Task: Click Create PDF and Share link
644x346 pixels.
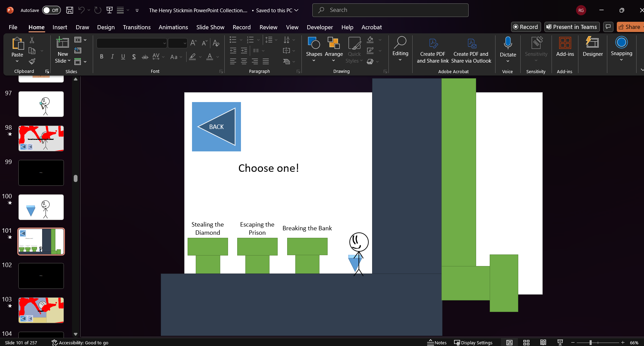Action: click(433, 51)
